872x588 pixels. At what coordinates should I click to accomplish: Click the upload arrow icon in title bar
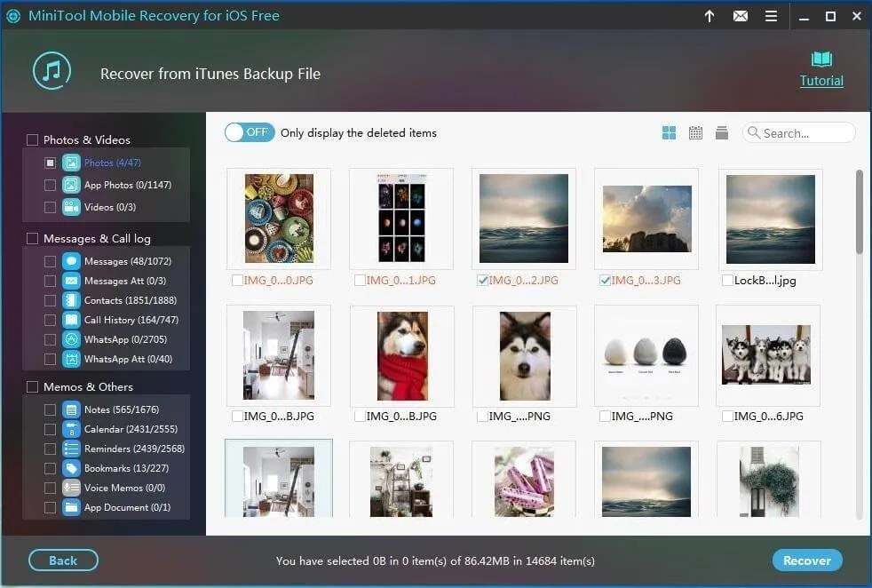pos(709,16)
